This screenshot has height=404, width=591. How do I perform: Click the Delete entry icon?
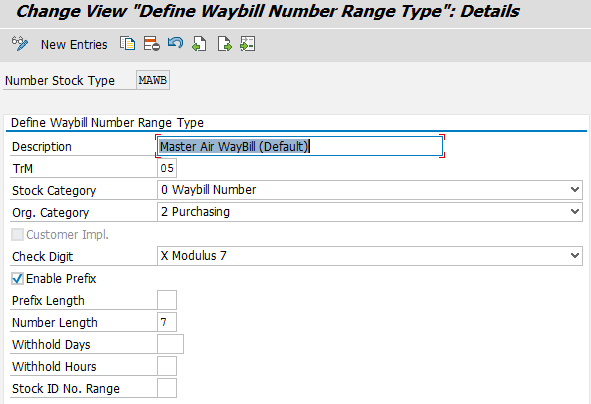(x=152, y=44)
